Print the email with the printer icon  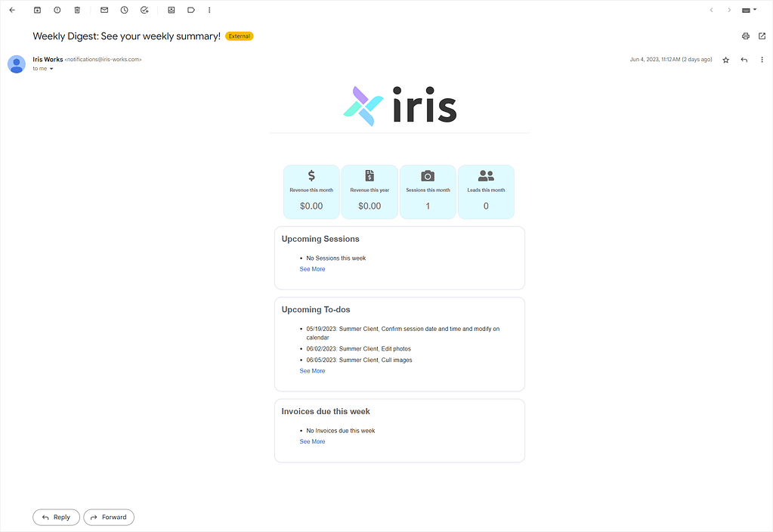click(746, 36)
